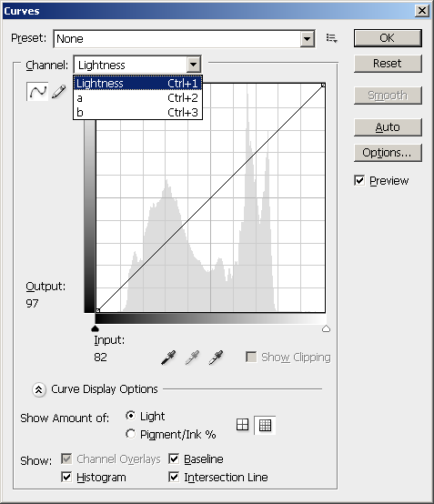Pick the white point eyedropper
The height and width of the screenshot is (504, 434).
(x=216, y=358)
